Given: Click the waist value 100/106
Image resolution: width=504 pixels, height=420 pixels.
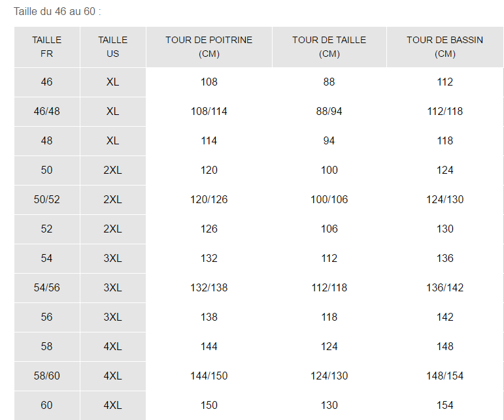Looking at the screenshot, I should coord(329,199).
